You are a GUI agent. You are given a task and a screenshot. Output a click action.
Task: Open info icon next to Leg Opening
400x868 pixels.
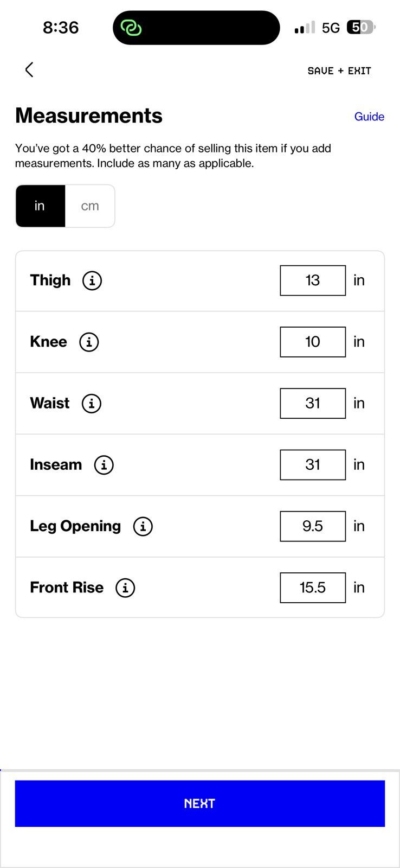pos(143,526)
